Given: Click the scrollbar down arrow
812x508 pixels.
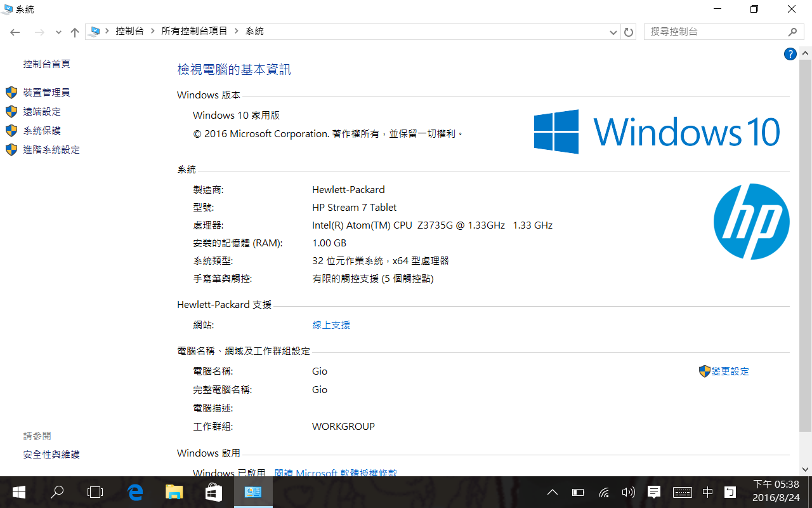Looking at the screenshot, I should point(805,470).
